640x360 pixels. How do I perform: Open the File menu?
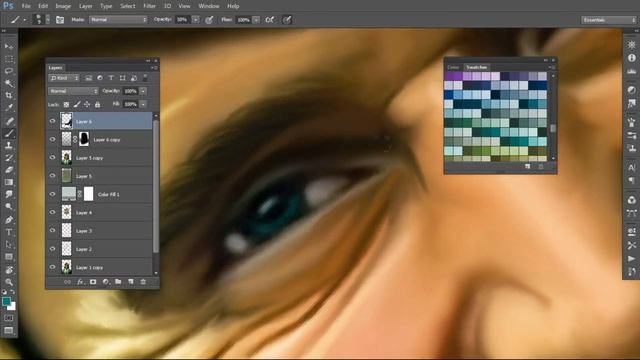tap(26, 6)
